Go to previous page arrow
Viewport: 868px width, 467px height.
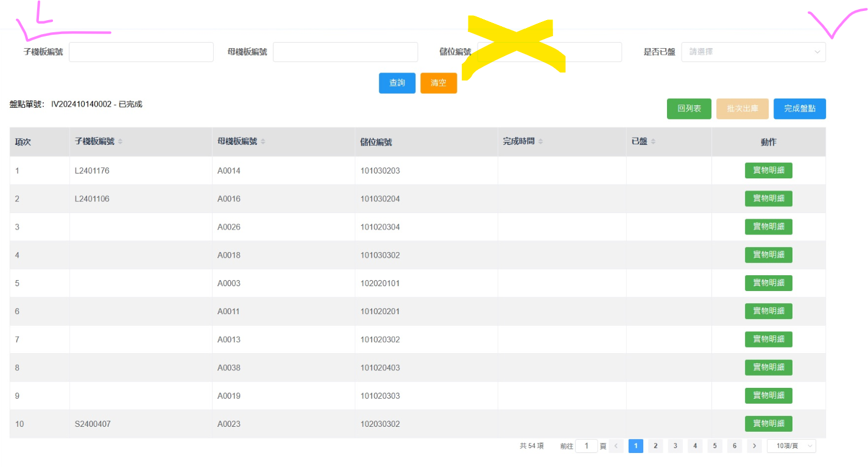616,446
